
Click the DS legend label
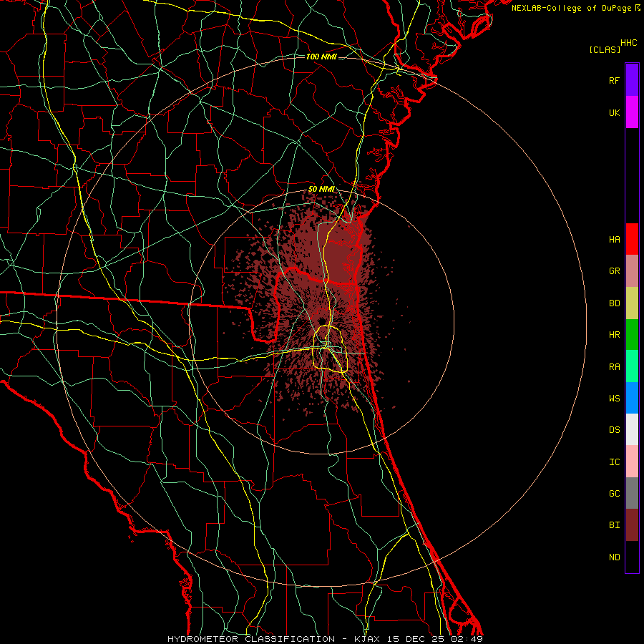(614, 429)
